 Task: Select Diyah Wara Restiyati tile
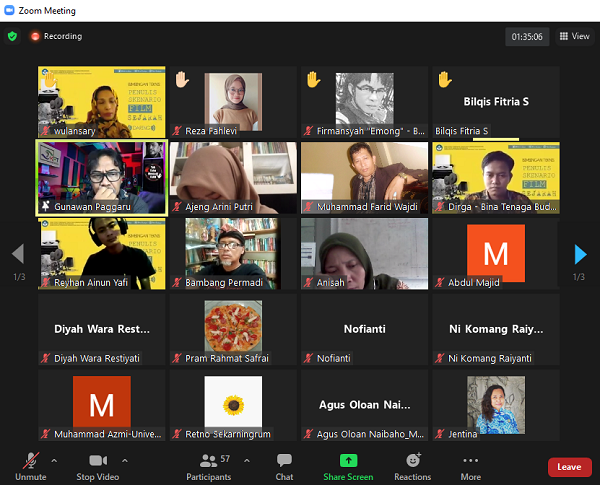pyautogui.click(x=102, y=329)
